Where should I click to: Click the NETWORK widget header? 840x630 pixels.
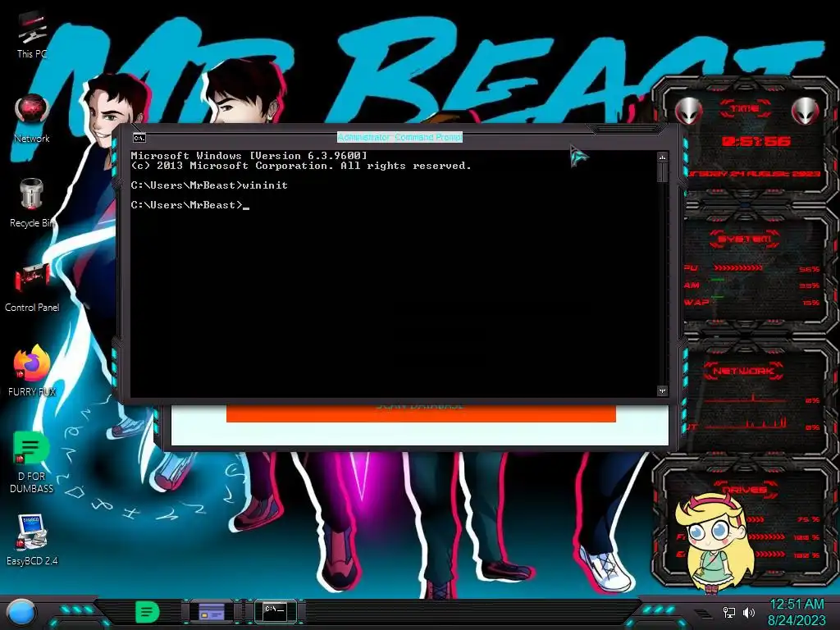(743, 371)
